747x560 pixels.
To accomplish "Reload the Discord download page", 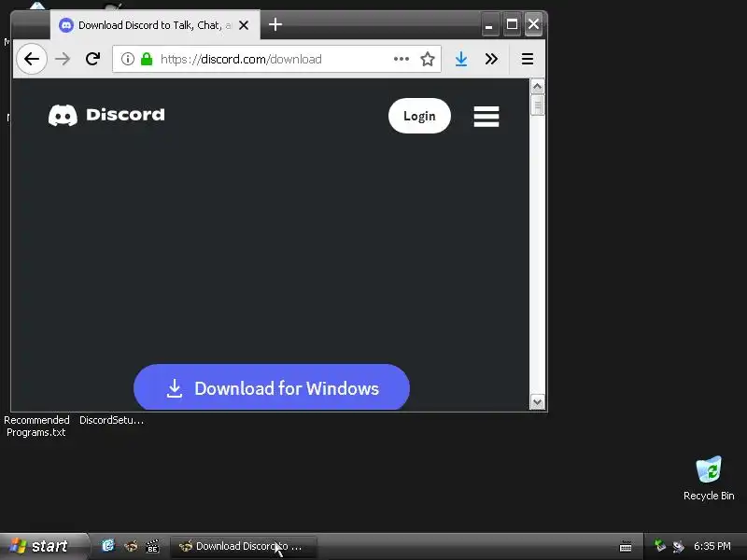I will 92,59.
